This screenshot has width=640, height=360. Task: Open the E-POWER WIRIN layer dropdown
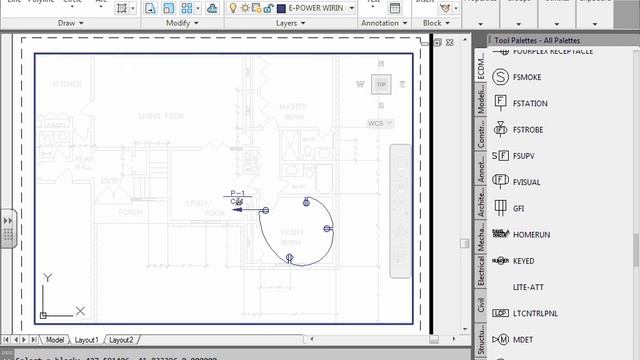coord(351,8)
